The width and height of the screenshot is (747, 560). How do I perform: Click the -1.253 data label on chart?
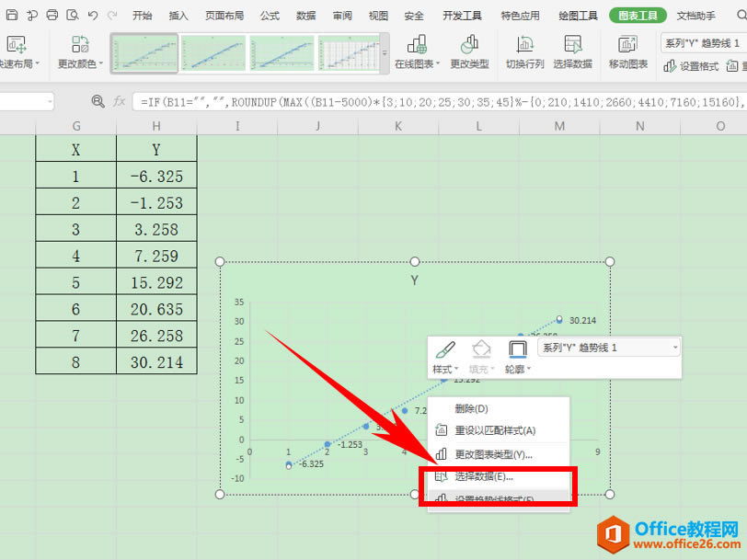[x=351, y=444]
